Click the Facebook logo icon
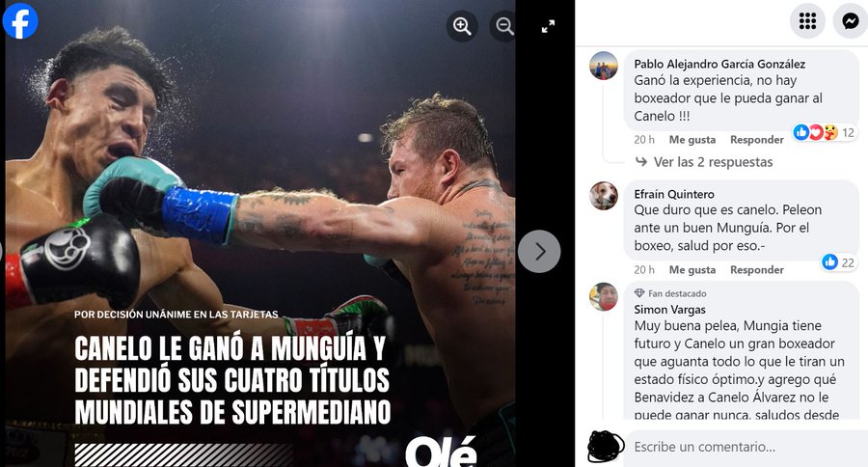Viewport: 868px width, 467px height. tap(20, 21)
